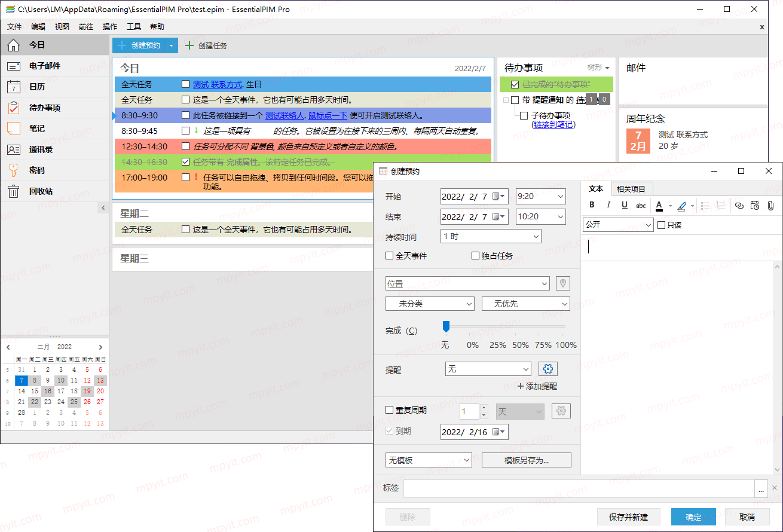Open the 通讯录 contacts module
Image resolution: width=783 pixels, height=532 pixels.
[54, 149]
